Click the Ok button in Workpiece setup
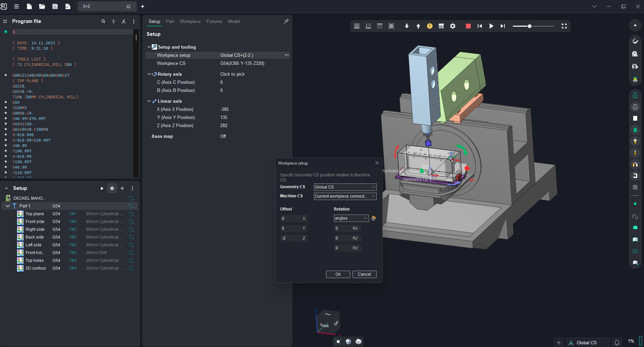 pyautogui.click(x=338, y=274)
